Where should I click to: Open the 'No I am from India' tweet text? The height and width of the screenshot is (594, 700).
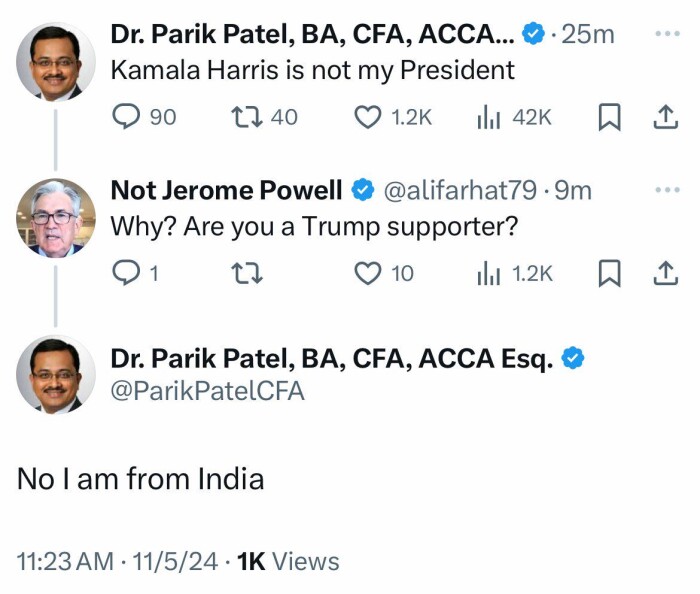click(141, 479)
